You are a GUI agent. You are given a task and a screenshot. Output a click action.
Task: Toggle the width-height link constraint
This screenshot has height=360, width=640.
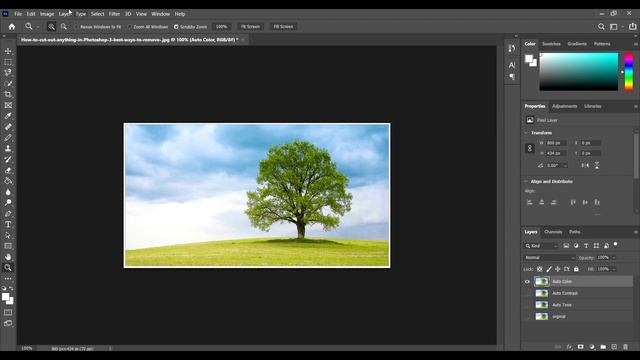pos(530,148)
